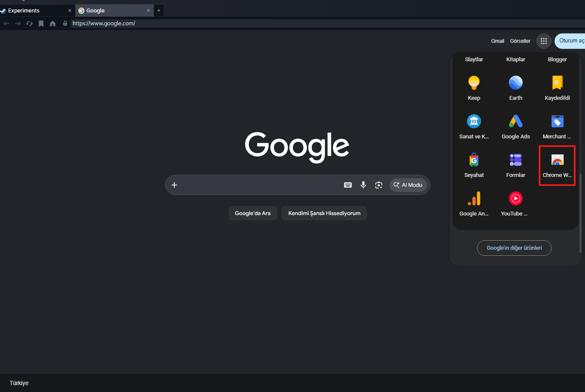The width and height of the screenshot is (585, 392).
Task: Open the Slaytlar app label
Action: pos(474,60)
